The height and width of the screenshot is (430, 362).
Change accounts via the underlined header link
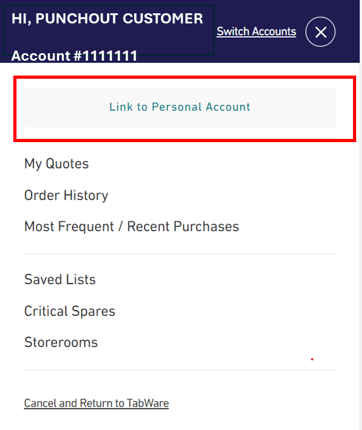click(x=256, y=31)
